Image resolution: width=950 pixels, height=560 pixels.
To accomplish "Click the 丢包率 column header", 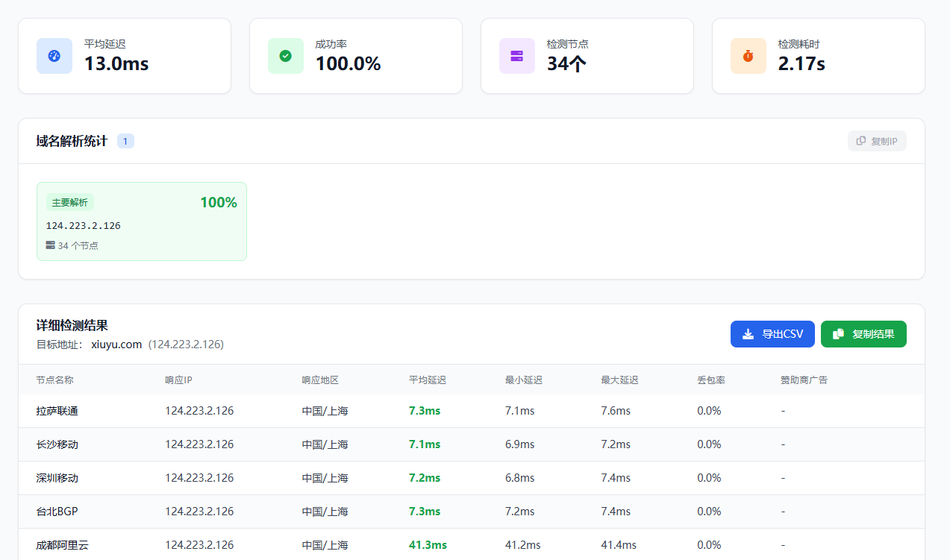I will tap(711, 380).
